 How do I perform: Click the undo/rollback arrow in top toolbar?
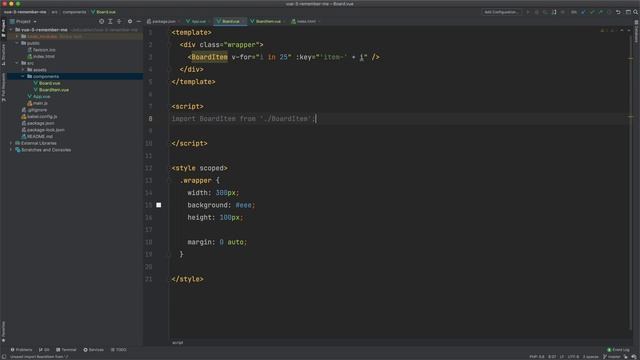coord(618,12)
